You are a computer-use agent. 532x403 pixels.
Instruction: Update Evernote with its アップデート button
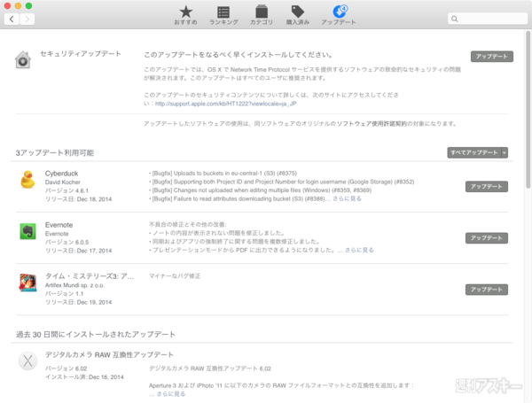pyautogui.click(x=487, y=238)
